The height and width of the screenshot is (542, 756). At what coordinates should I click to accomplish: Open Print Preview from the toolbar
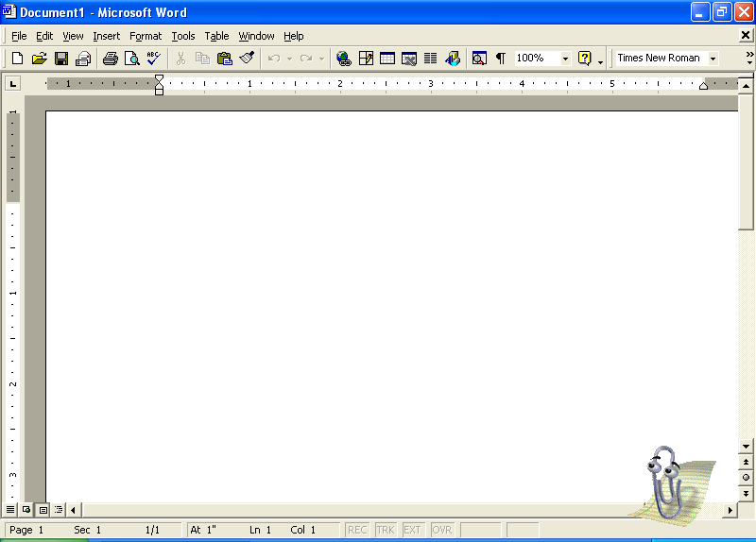click(x=131, y=59)
